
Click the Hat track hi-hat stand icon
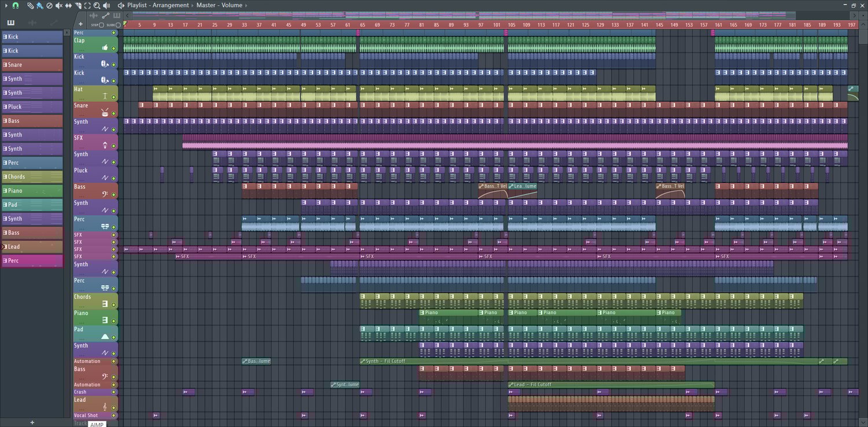click(105, 97)
